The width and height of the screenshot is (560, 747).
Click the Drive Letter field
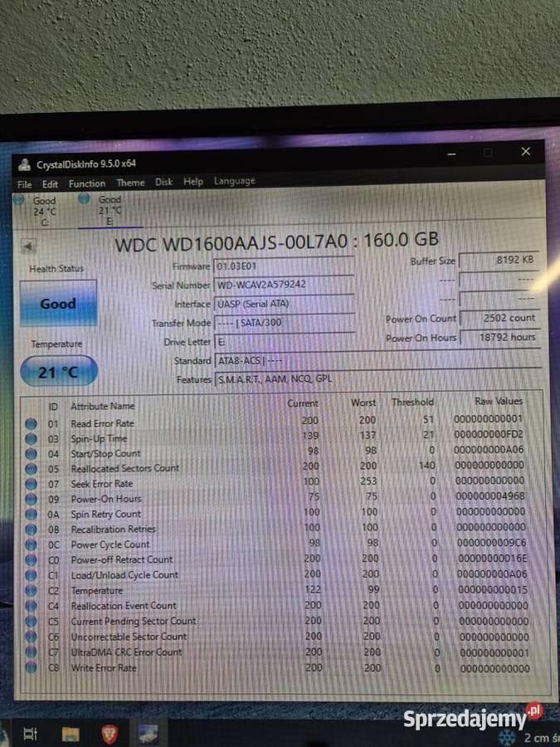click(285, 341)
